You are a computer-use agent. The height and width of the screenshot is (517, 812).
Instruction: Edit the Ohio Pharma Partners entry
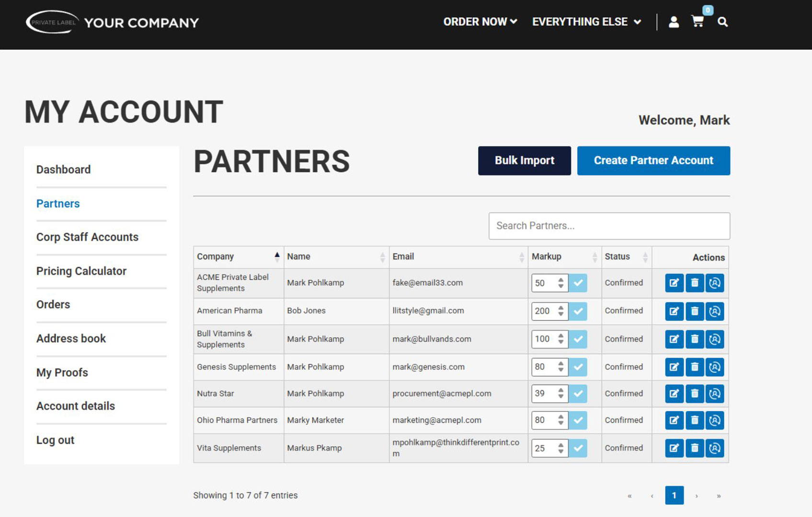(x=674, y=420)
